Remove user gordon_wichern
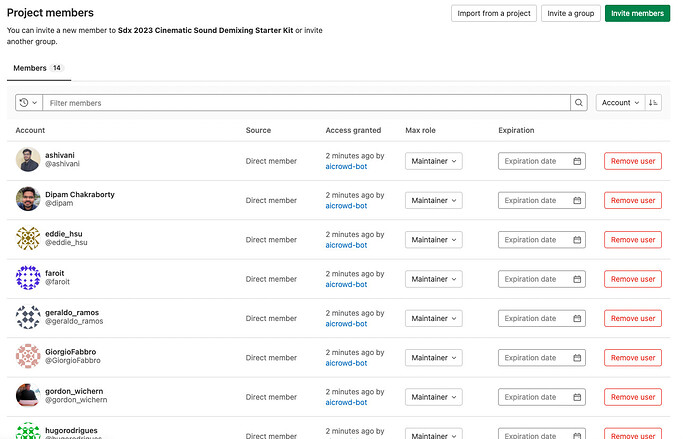 (633, 397)
